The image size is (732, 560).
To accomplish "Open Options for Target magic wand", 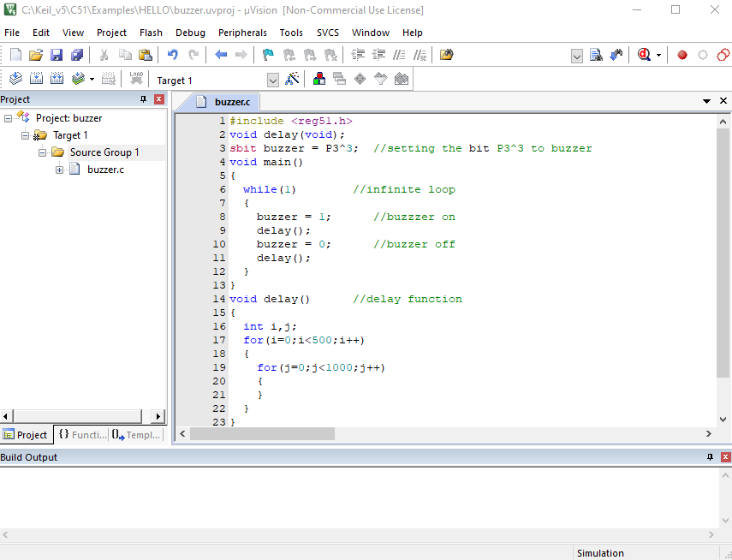I will (x=292, y=79).
